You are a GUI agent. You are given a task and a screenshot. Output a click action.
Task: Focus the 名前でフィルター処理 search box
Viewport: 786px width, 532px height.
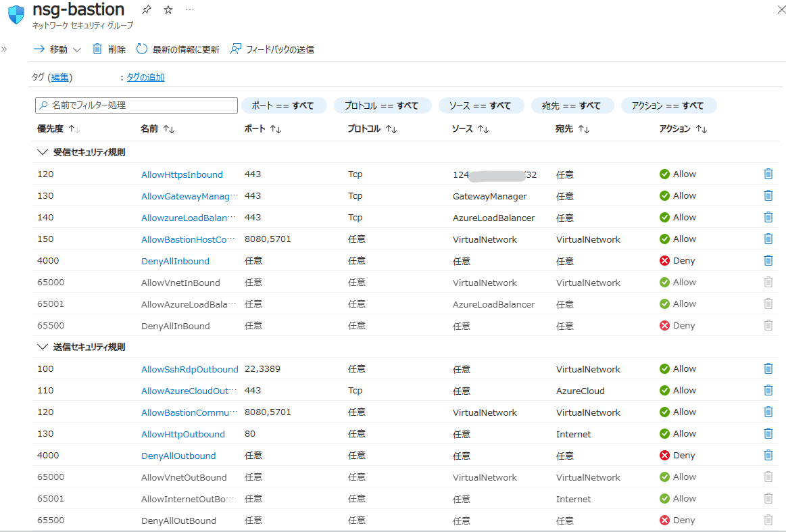(x=137, y=105)
